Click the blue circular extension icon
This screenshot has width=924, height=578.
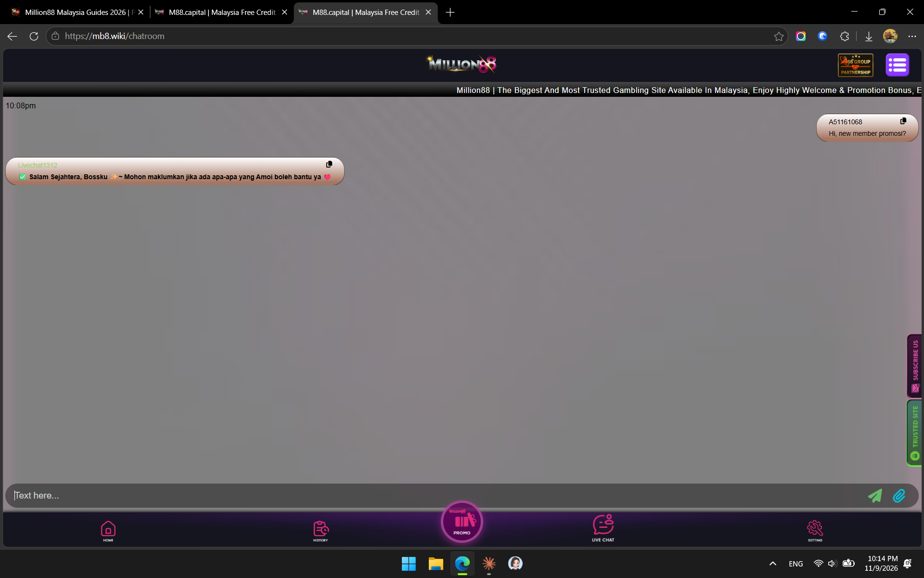[x=822, y=36]
